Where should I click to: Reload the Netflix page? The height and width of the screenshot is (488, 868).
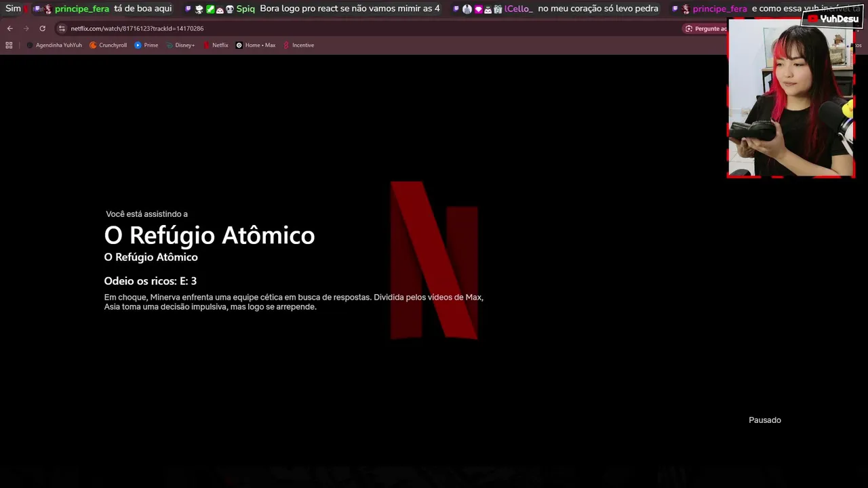coord(42,28)
